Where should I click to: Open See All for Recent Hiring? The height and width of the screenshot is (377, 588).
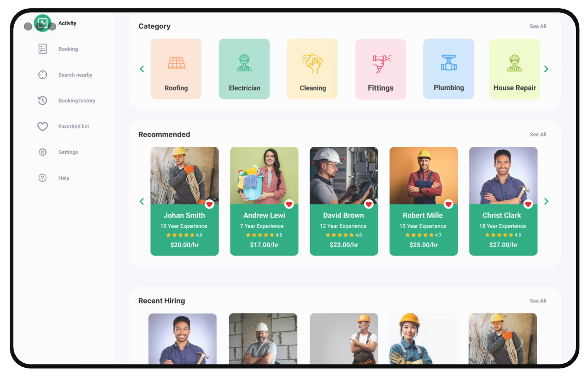pos(538,301)
